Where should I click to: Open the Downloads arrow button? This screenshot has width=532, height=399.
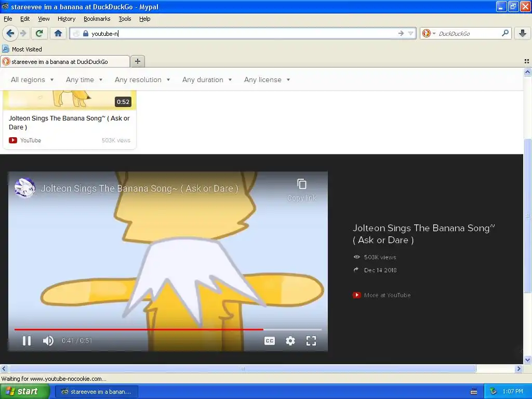pos(523,33)
